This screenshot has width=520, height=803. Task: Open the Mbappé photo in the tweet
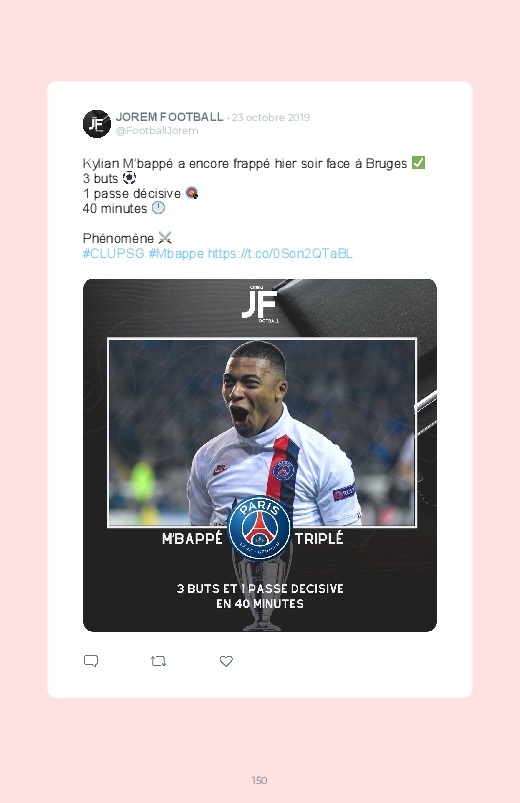tap(262, 433)
